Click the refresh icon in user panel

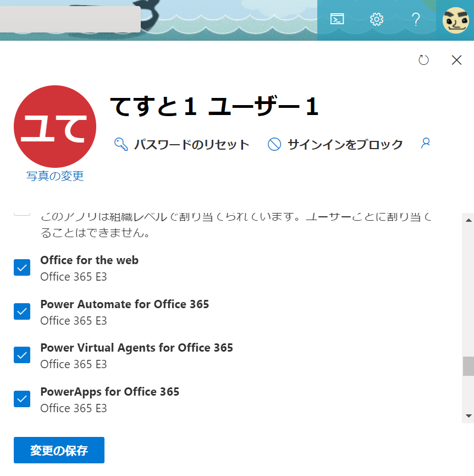tap(423, 60)
